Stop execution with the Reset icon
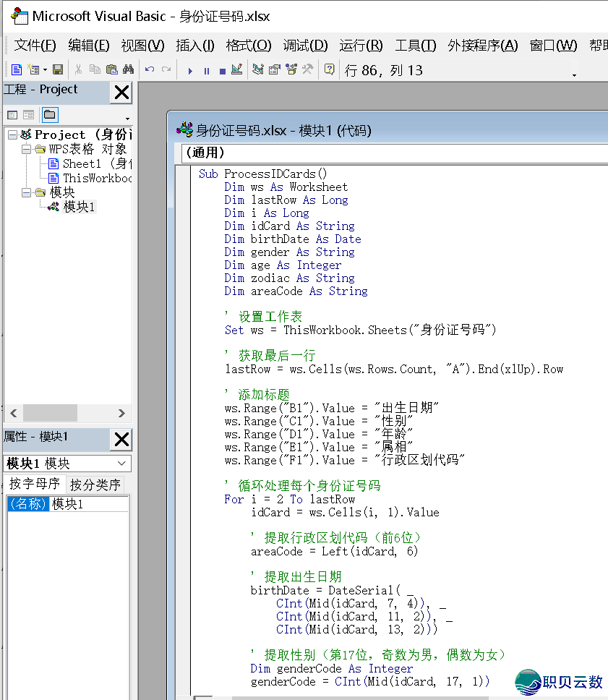Screen dimensions: 608x700 tap(222, 71)
